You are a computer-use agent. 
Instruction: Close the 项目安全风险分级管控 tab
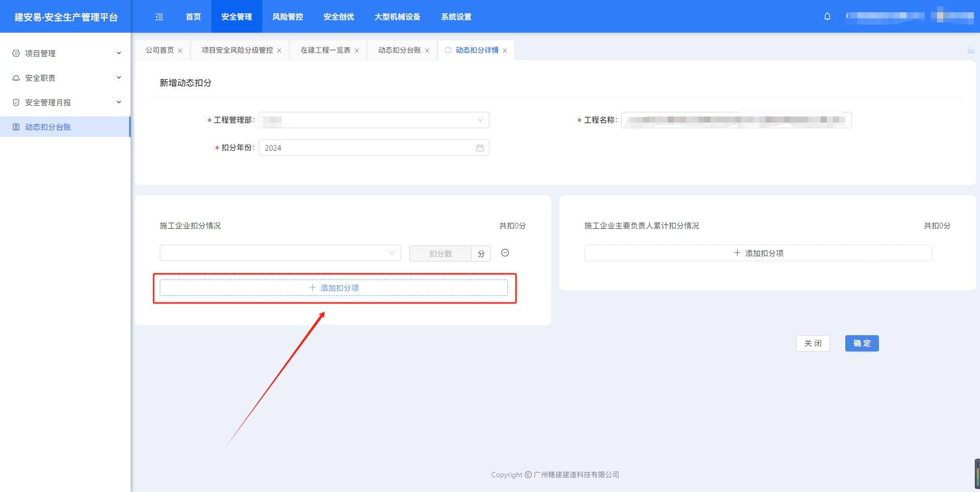click(279, 51)
